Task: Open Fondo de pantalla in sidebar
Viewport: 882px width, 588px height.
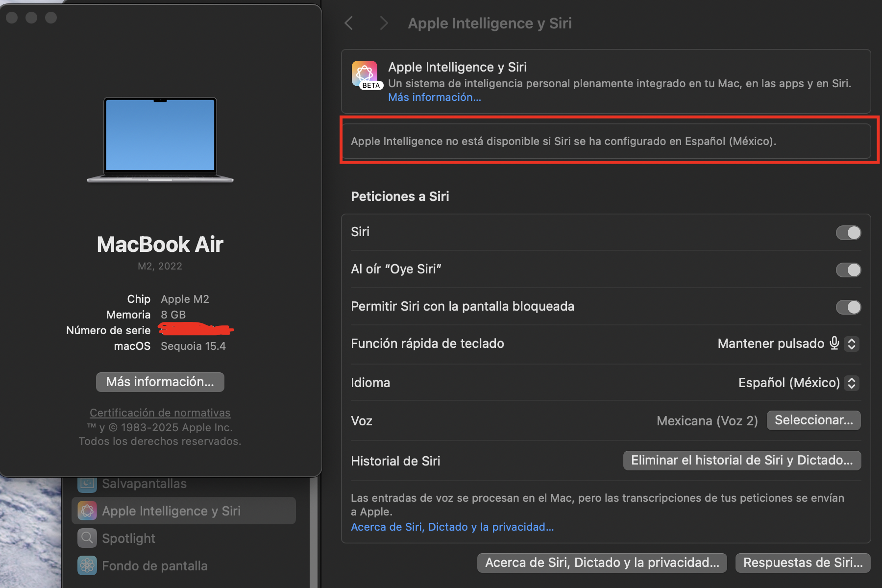Action: tap(184, 565)
